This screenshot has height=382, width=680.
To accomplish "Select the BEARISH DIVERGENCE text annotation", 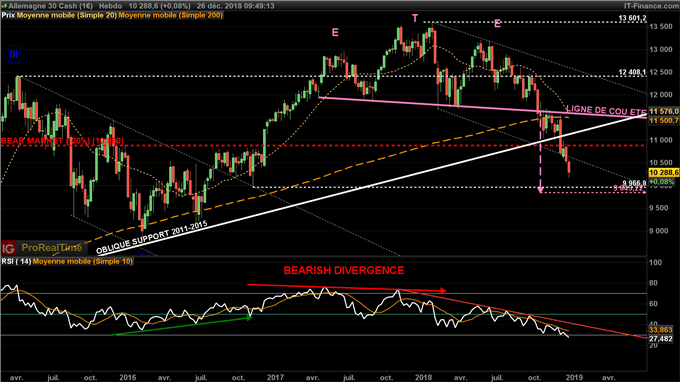I will tap(344, 271).
